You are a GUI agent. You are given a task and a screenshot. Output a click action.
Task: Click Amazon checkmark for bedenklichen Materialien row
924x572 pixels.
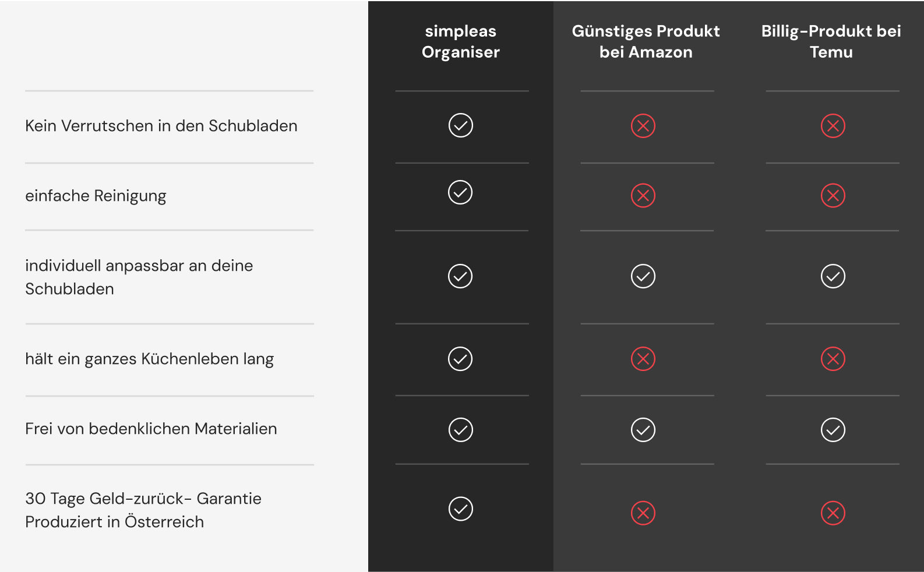coord(643,430)
